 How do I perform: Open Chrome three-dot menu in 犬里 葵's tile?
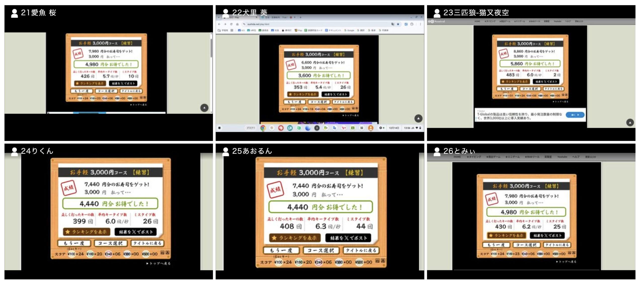pos(420,24)
